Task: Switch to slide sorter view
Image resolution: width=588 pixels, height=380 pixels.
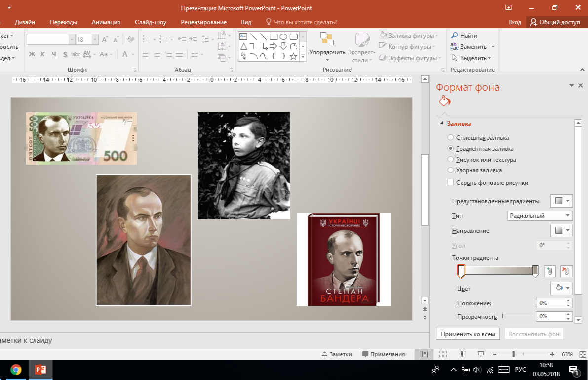Action: click(443, 354)
